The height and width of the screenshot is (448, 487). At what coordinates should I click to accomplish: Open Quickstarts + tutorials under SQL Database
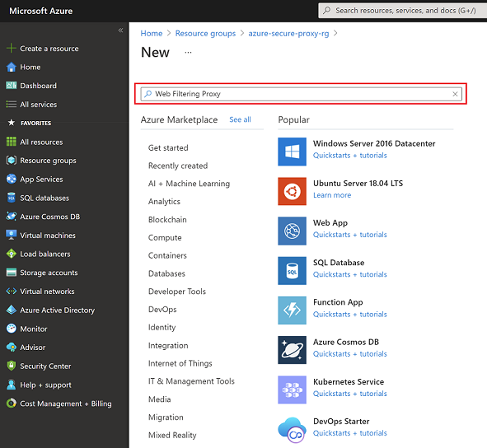coord(349,274)
